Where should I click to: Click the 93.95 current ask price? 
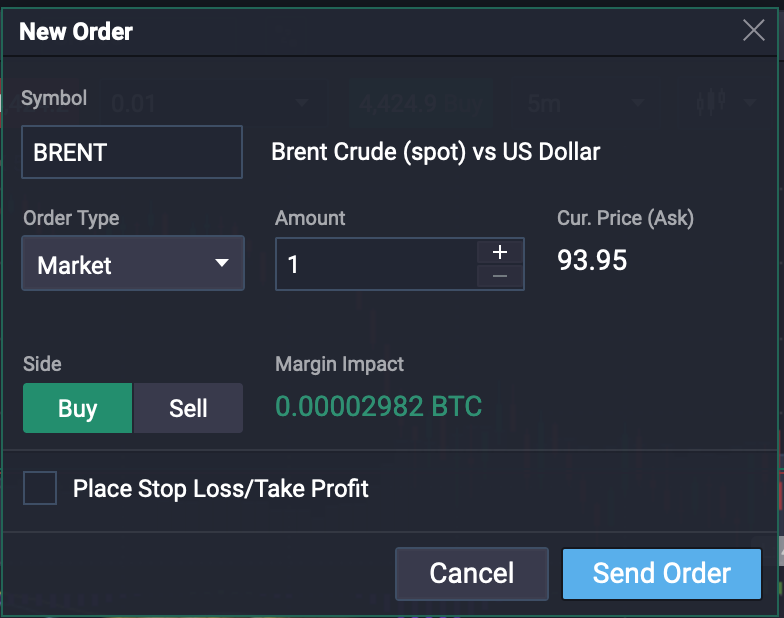pyautogui.click(x=592, y=261)
